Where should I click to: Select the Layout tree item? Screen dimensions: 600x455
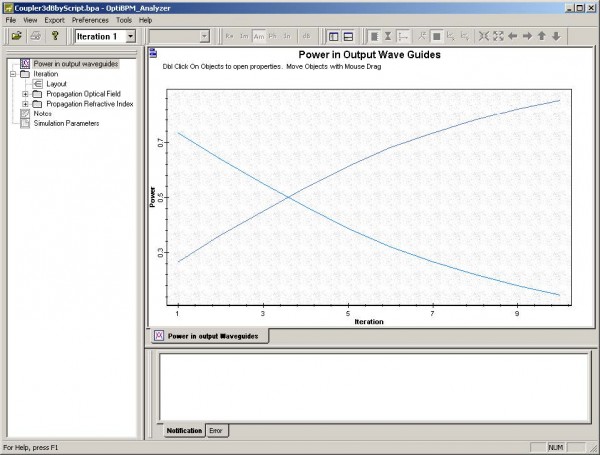pyautogui.click(x=56, y=84)
